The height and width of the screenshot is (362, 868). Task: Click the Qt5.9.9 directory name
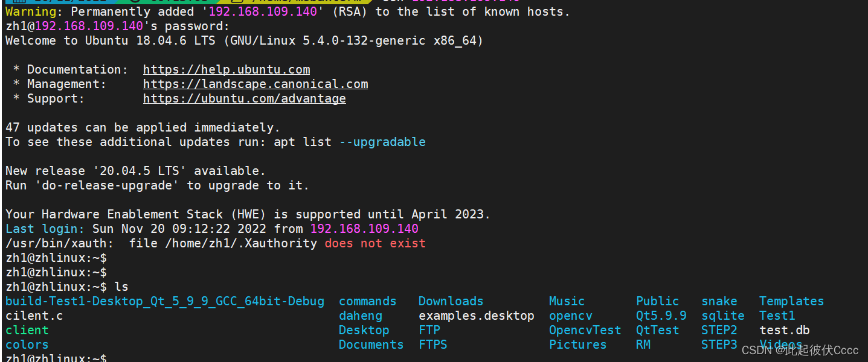coord(661,316)
